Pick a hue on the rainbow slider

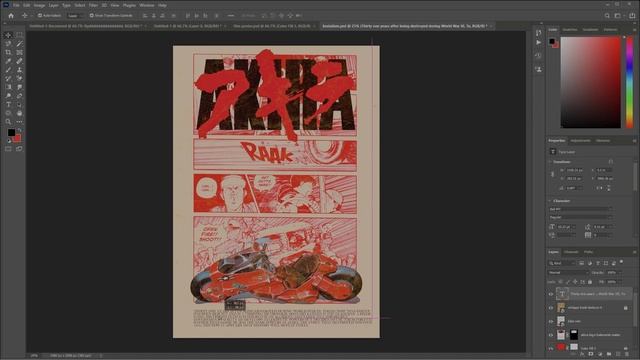[x=630, y=82]
